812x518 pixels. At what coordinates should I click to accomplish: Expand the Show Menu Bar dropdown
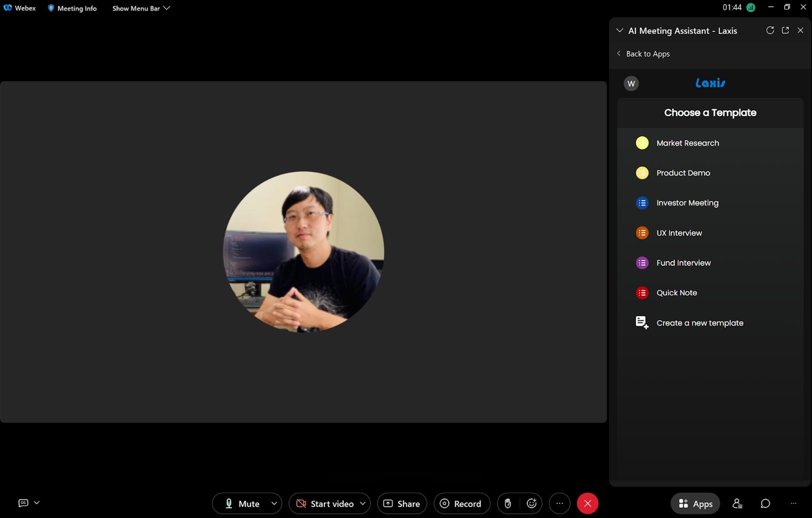(x=141, y=8)
